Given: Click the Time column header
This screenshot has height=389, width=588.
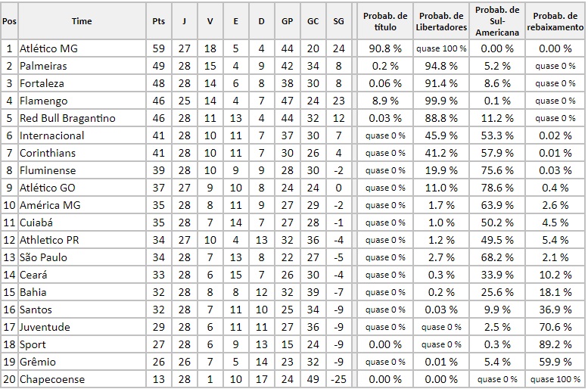Looking at the screenshot, I should click(82, 21).
